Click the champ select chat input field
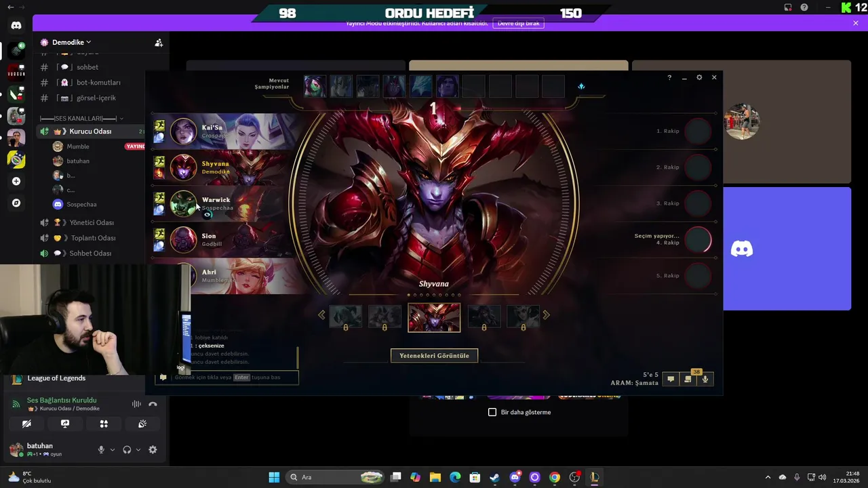This screenshot has width=868, height=488. 226,378
